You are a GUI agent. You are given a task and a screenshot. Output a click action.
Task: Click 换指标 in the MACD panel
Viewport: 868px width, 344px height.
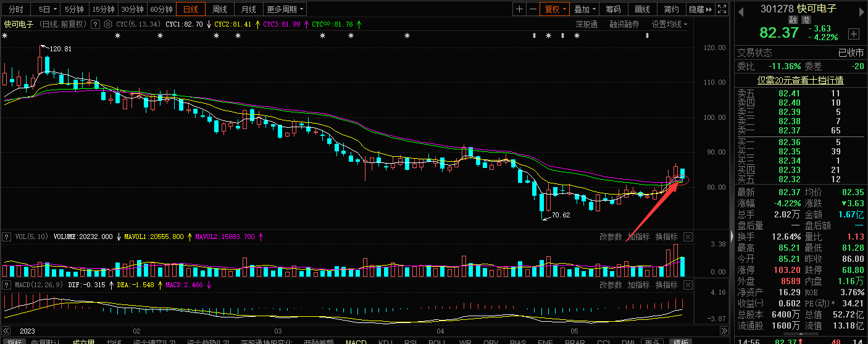click(x=666, y=285)
